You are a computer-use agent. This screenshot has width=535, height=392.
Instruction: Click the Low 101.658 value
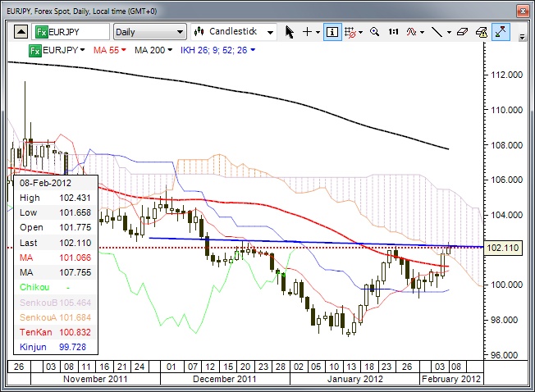pyautogui.click(x=75, y=212)
